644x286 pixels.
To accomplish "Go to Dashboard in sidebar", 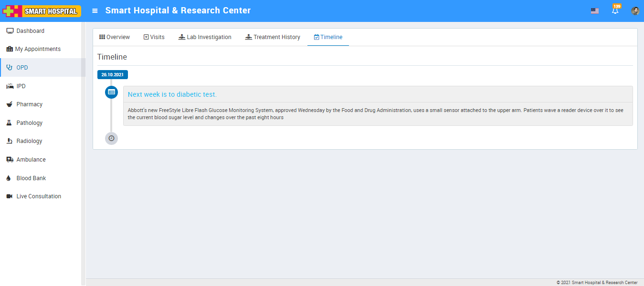I will pyautogui.click(x=30, y=31).
